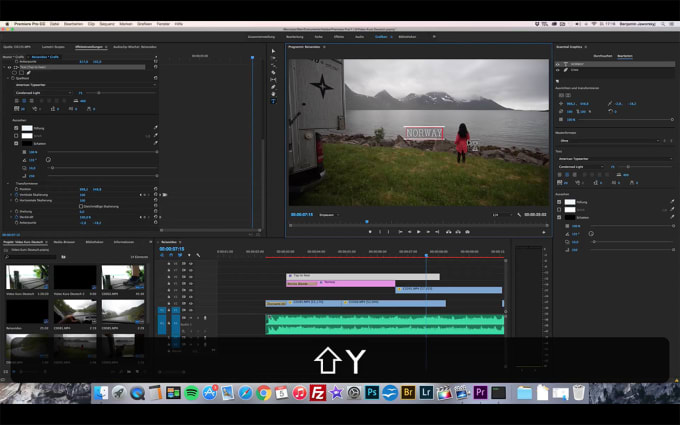Collapse the Transformieren section

(8, 183)
